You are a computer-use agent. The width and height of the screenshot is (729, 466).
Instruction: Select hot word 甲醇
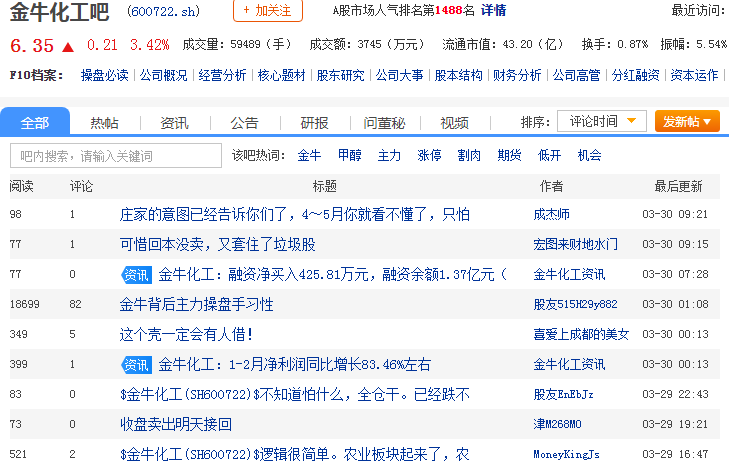pos(350,155)
